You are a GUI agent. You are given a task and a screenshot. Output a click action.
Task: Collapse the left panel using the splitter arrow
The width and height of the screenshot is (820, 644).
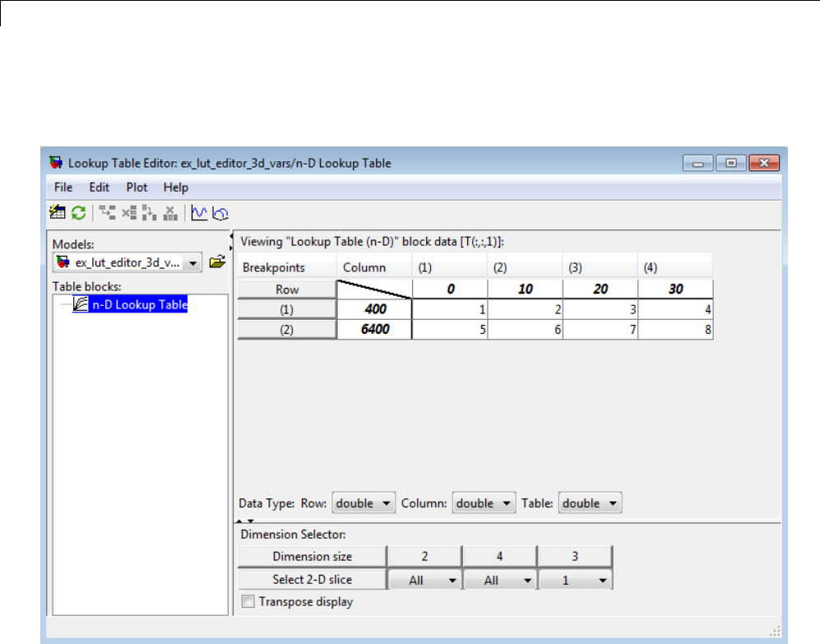tap(231, 237)
